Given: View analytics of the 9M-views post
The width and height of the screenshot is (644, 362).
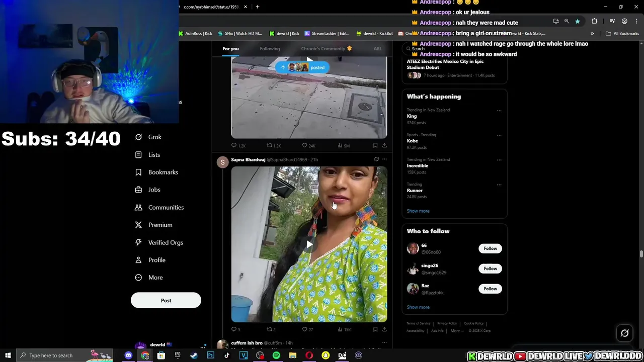Looking at the screenshot, I should point(343,145).
